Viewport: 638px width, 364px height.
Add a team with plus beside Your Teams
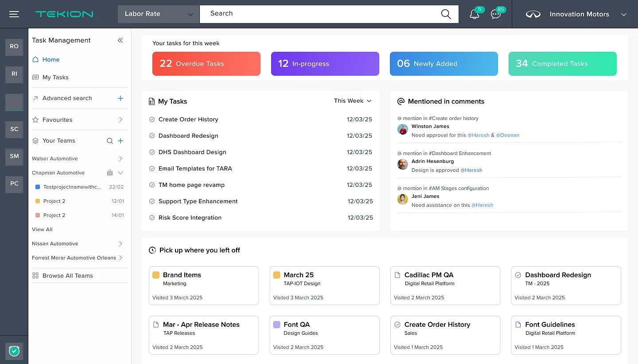(121, 141)
